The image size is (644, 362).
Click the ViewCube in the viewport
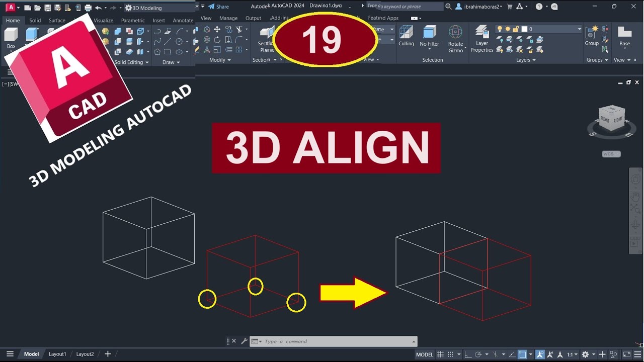point(611,119)
